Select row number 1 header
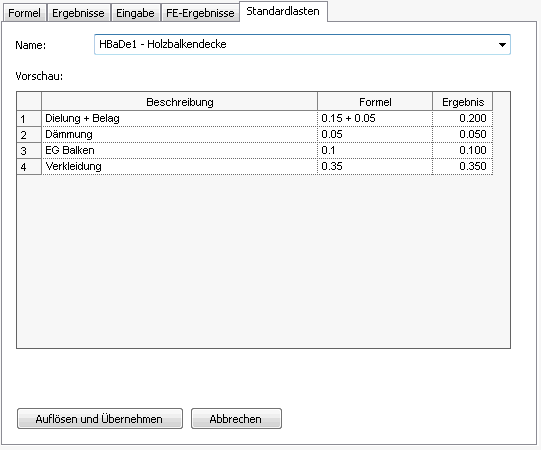The image size is (541, 450). click(x=29, y=118)
